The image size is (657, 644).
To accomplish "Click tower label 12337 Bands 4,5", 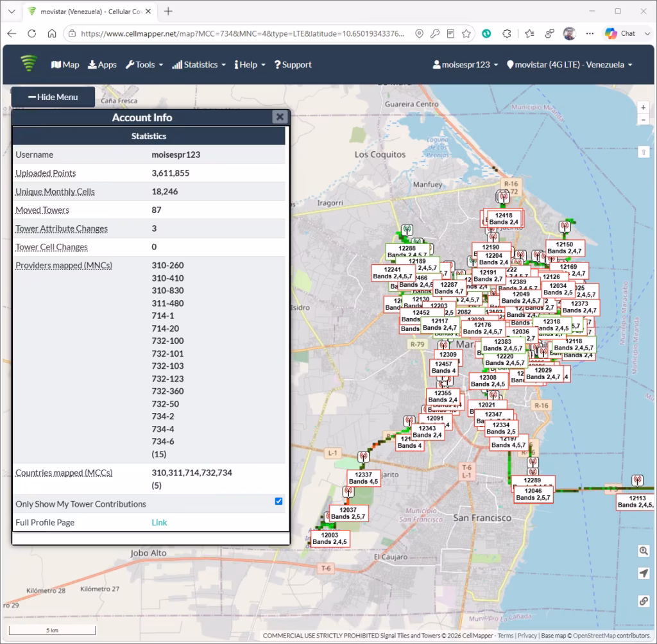I will coord(363,478).
